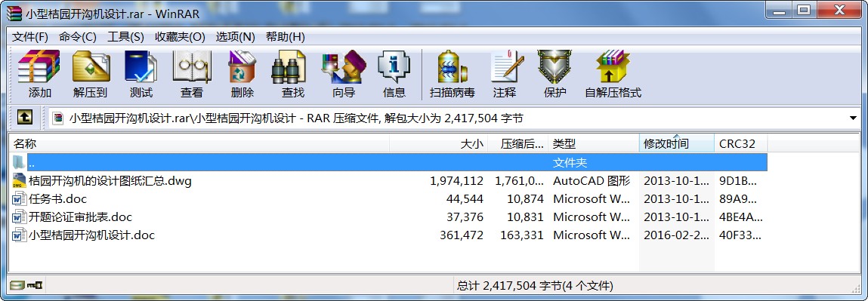The width and height of the screenshot is (868, 301).
Task: Select file 桔园开沟机的设计图纸汇总.dwg
Action: point(110,180)
